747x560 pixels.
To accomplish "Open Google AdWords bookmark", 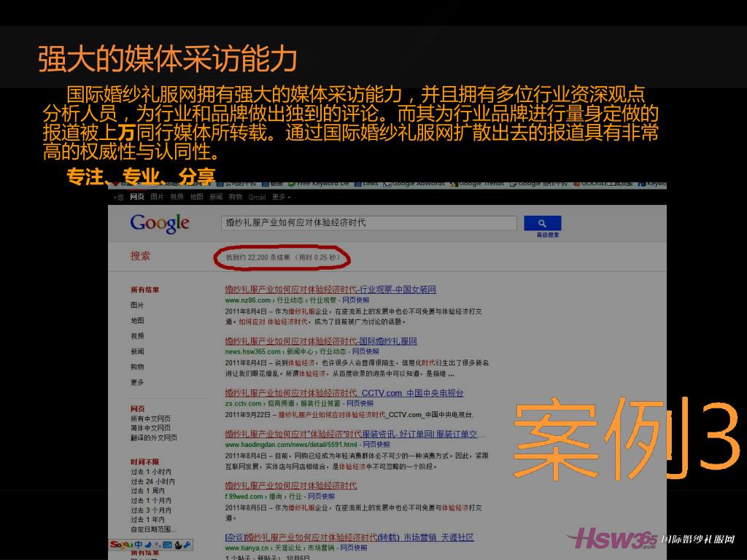I will pyautogui.click(x=414, y=183).
